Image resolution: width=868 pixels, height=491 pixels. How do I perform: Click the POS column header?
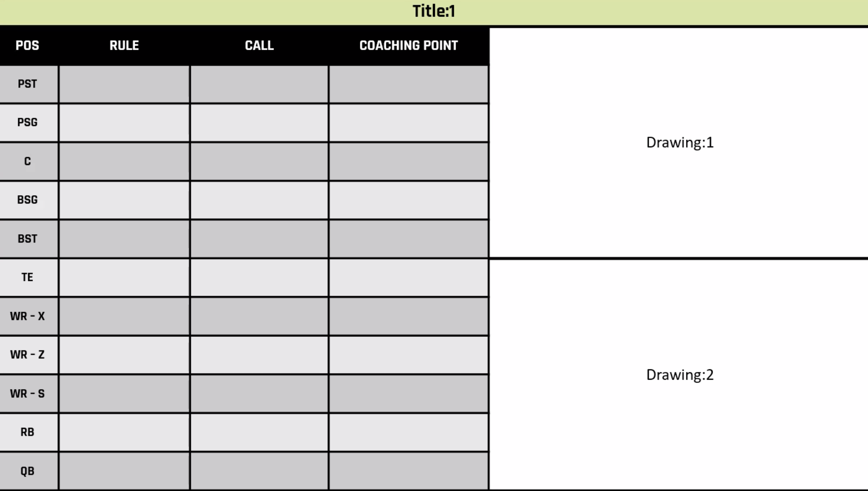pos(27,45)
